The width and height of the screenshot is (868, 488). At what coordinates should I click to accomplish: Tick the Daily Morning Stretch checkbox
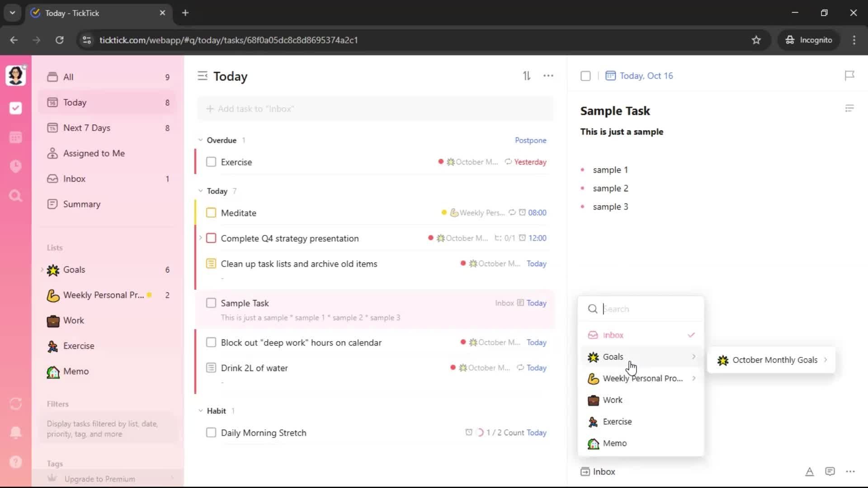coord(211,433)
